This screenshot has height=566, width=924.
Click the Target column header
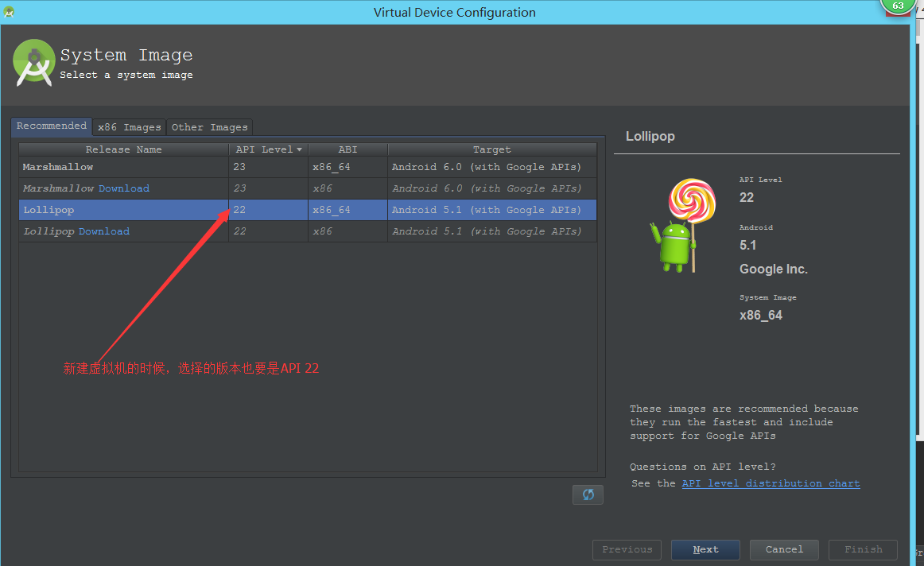[492, 149]
